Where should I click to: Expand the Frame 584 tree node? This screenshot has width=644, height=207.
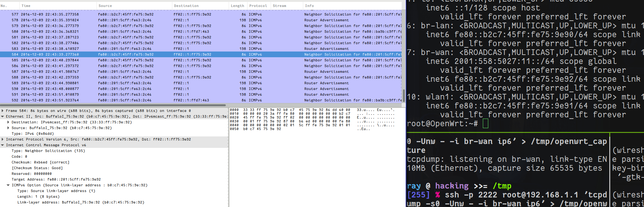pos(3,111)
